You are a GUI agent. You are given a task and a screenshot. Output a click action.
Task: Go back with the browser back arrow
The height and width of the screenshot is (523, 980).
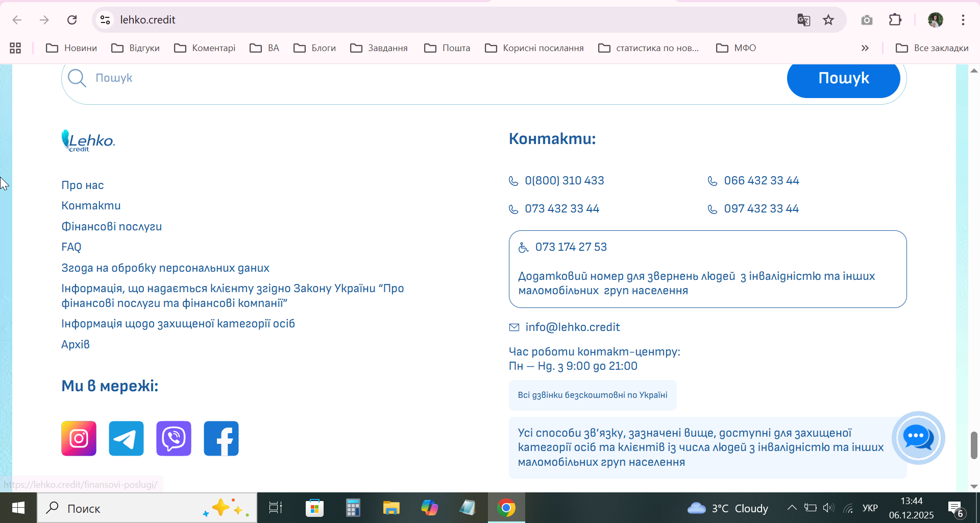(x=17, y=20)
